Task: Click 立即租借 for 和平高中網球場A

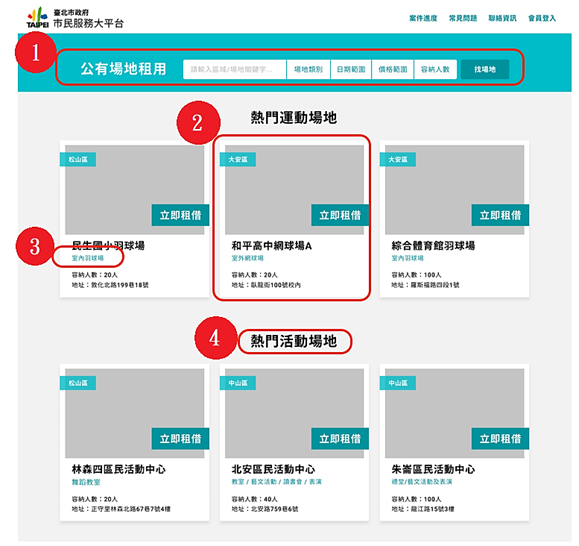Action: (x=340, y=215)
